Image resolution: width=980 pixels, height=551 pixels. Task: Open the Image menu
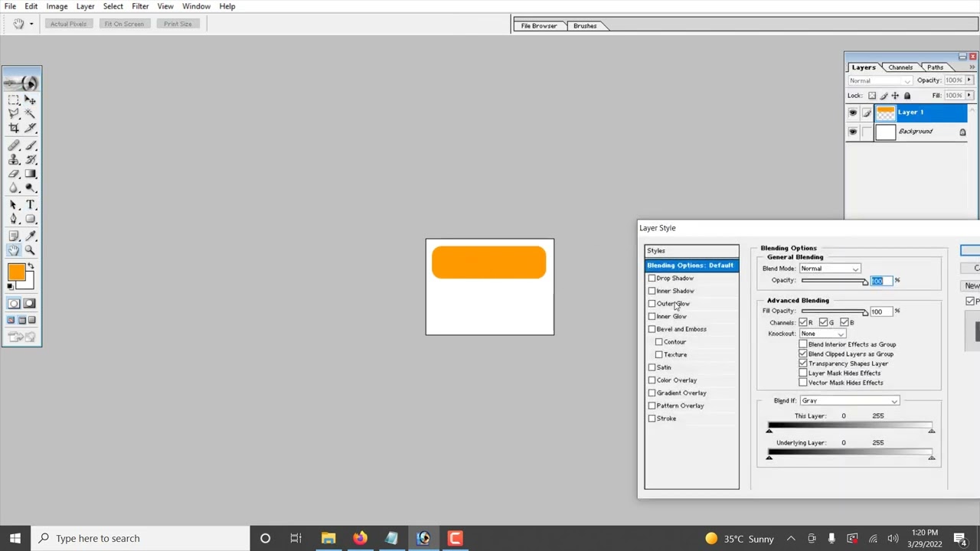tap(57, 6)
